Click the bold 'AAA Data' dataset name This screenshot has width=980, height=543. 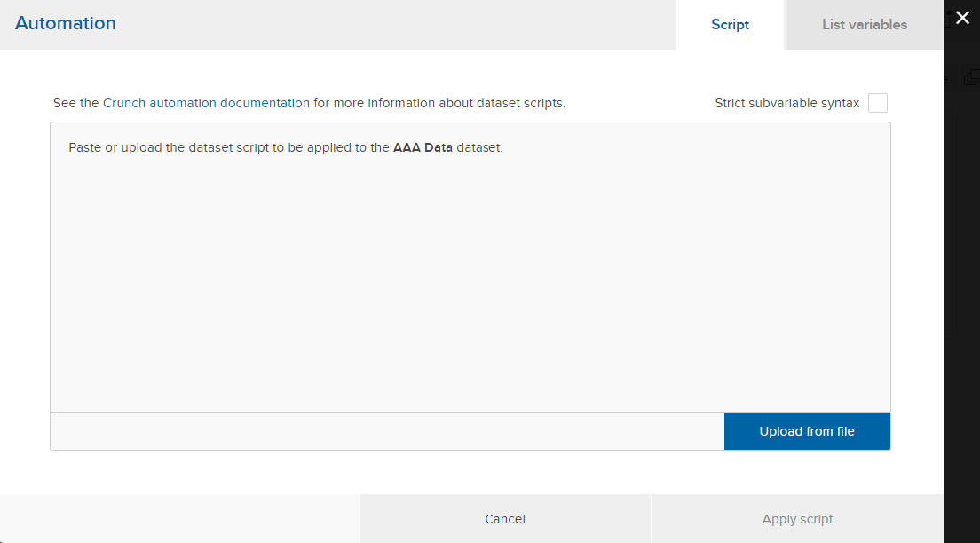coord(423,147)
